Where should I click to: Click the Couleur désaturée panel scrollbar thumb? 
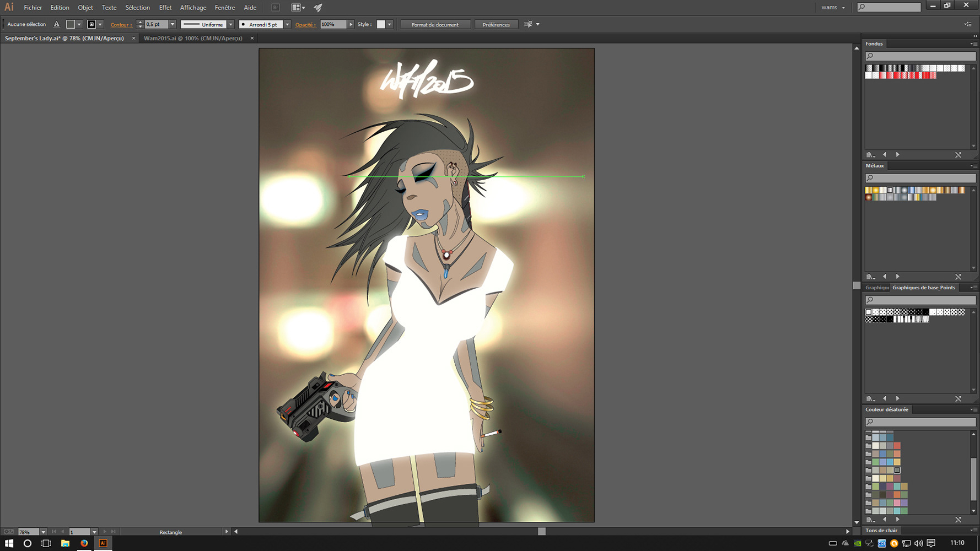coord(973,479)
